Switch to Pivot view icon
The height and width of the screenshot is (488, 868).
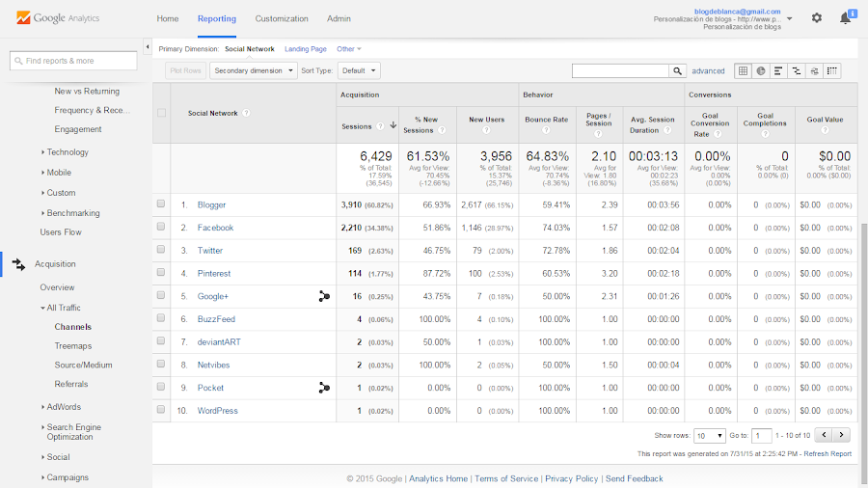click(831, 70)
